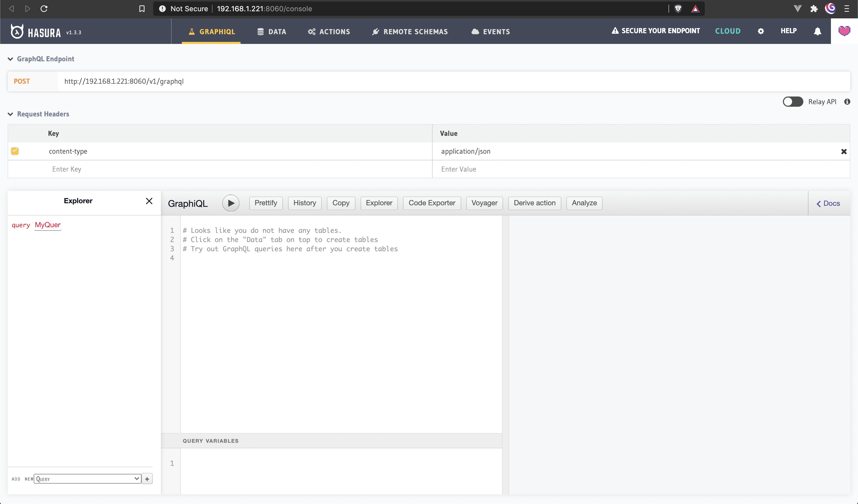Bookmark this page with the bookmark icon

[142, 8]
